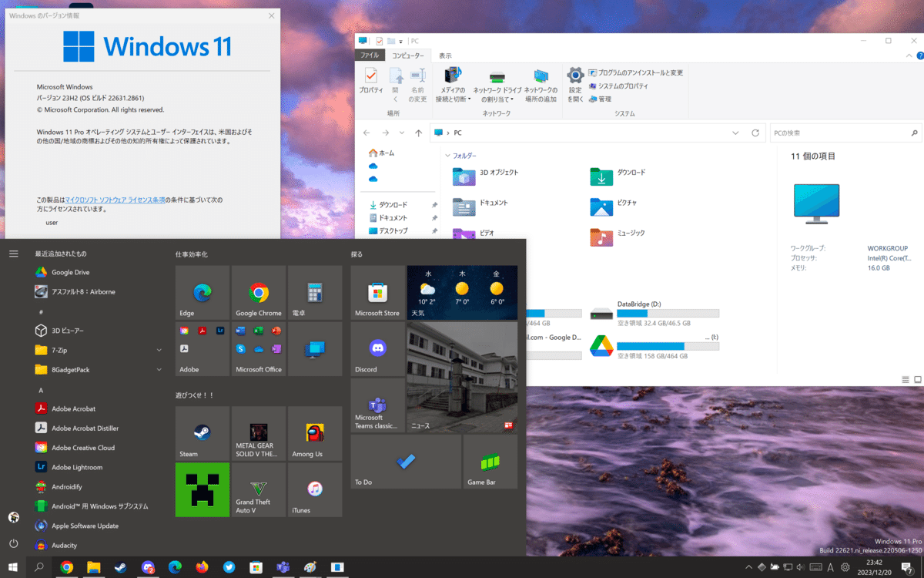This screenshot has height=578, width=924.
Task: Open the iTunes tile
Action: click(x=315, y=489)
